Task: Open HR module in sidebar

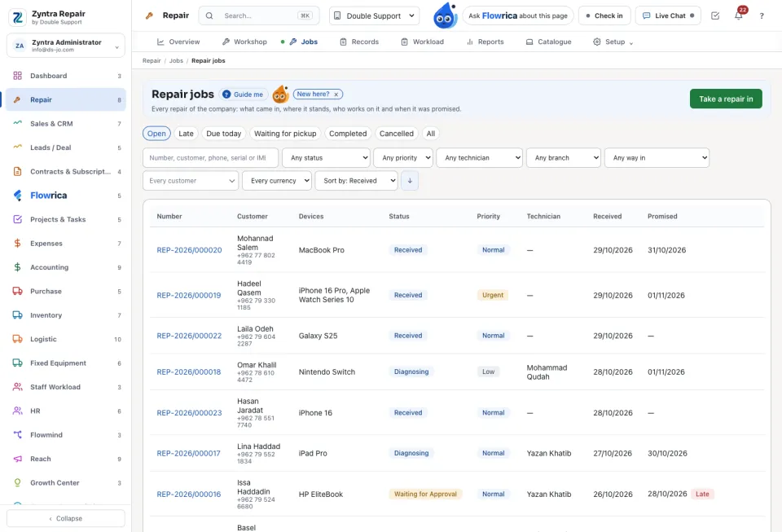Action: (66, 411)
